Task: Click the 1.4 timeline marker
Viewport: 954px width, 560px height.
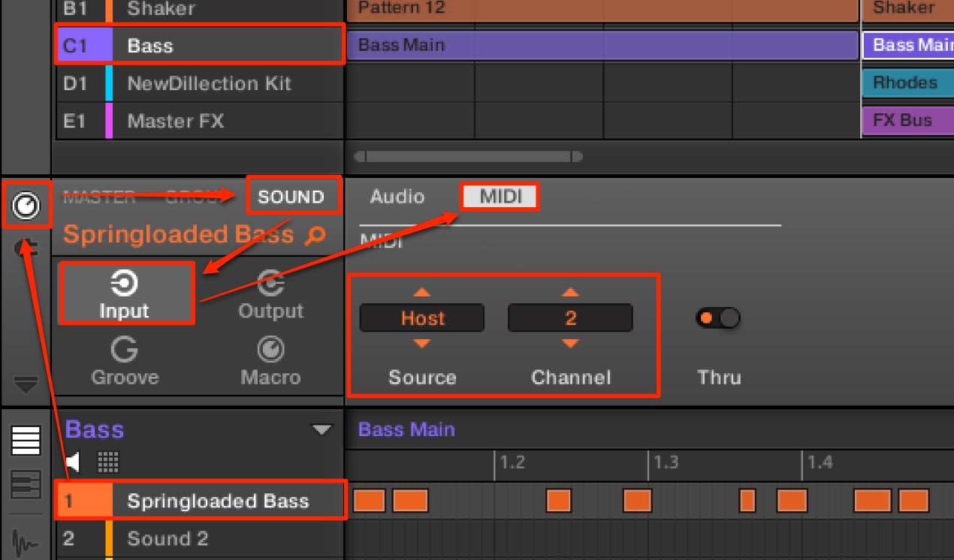Action: 820,462
